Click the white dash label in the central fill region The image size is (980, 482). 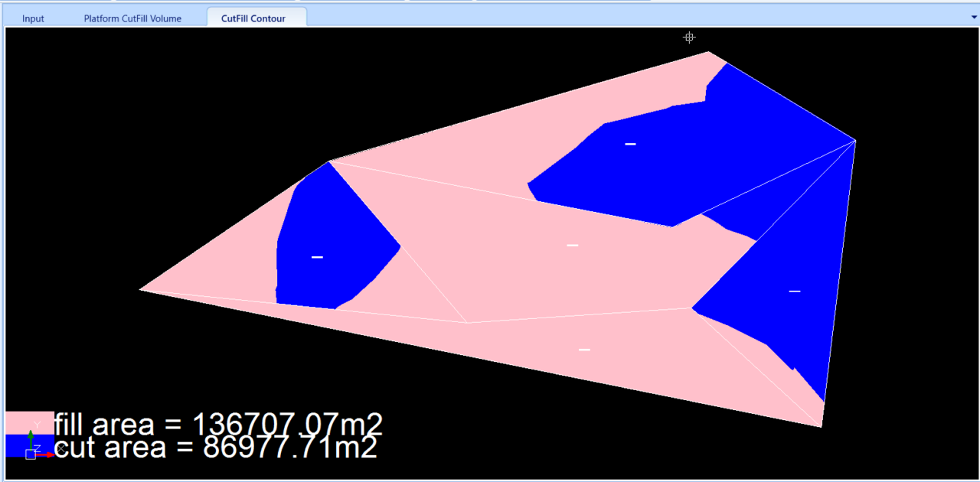click(x=572, y=245)
